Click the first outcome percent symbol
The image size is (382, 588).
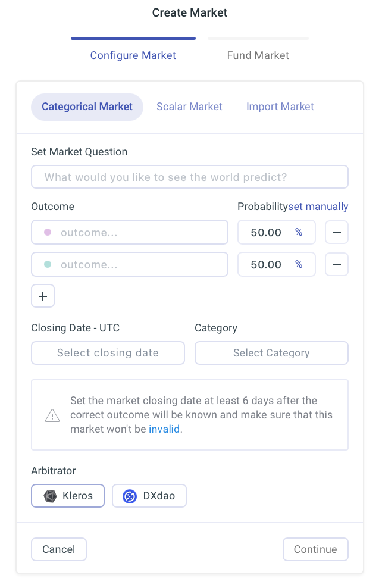click(x=299, y=232)
